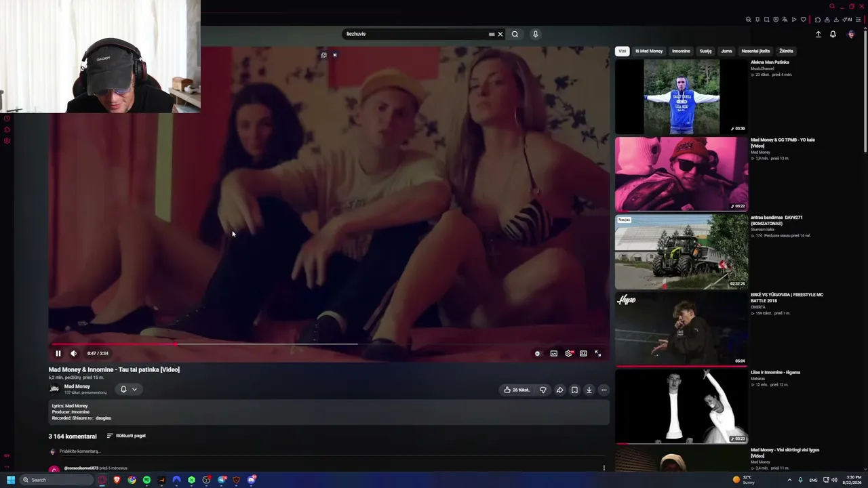Expand the video description with daugiau
The image size is (868, 488).
tap(104, 418)
